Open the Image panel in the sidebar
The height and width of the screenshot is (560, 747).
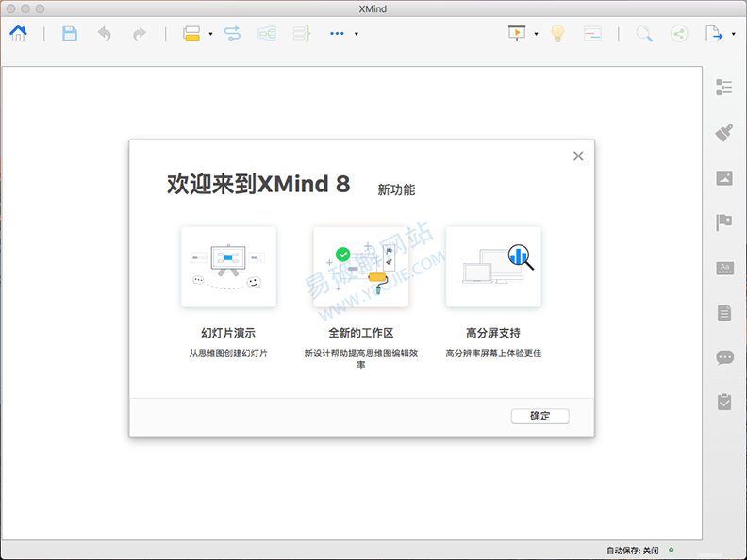[x=724, y=178]
